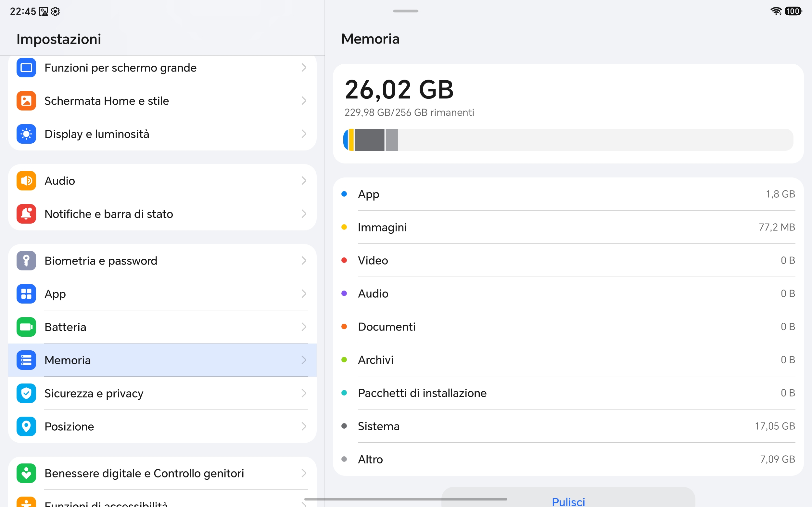Viewport: 812px width, 507px height.
Task: Open Sicurezza e privacy settings
Action: tap(162, 393)
